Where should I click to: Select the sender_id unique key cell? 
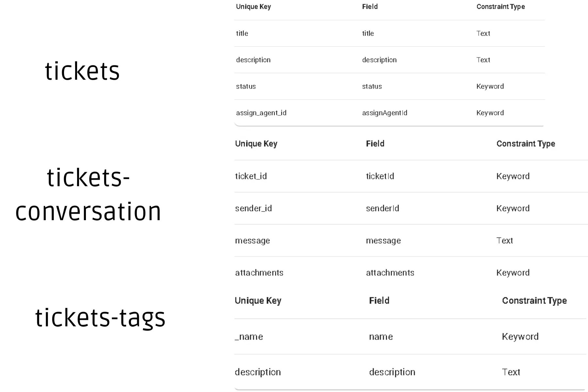[x=253, y=208]
